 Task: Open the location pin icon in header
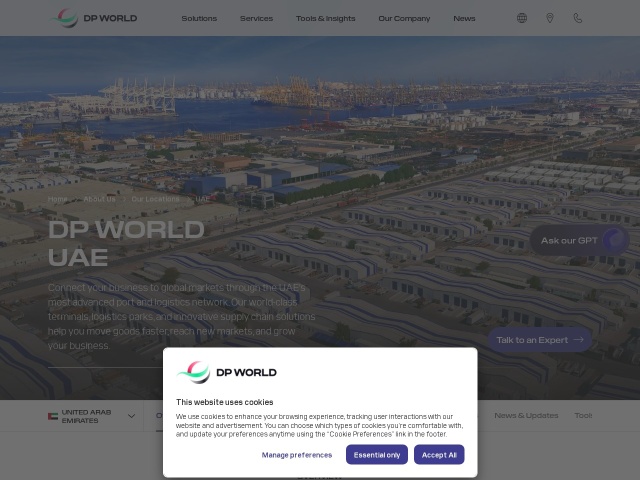tap(550, 18)
